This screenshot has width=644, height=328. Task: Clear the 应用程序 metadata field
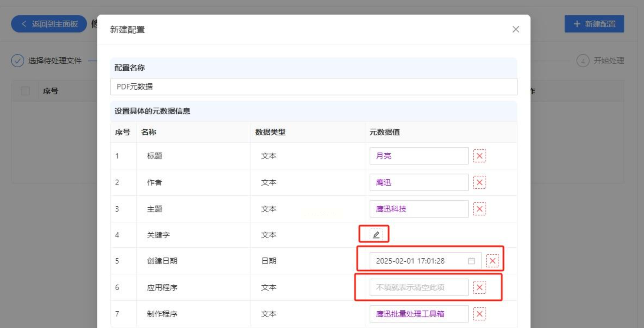tap(479, 287)
